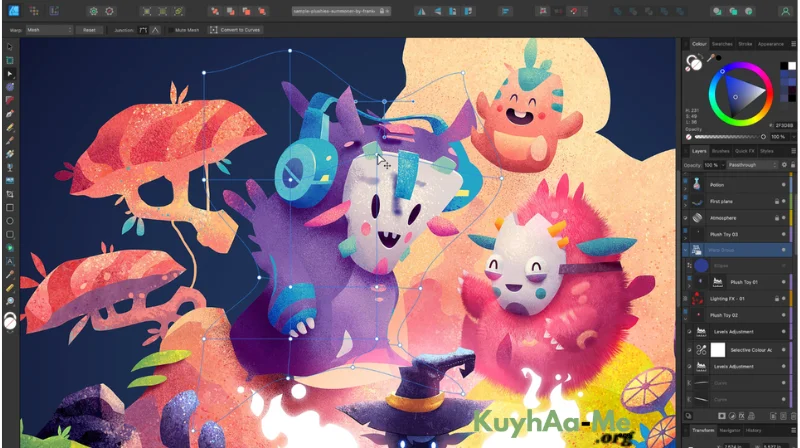
Task: Toggle the Snapping magnet icon
Action: tap(574, 11)
